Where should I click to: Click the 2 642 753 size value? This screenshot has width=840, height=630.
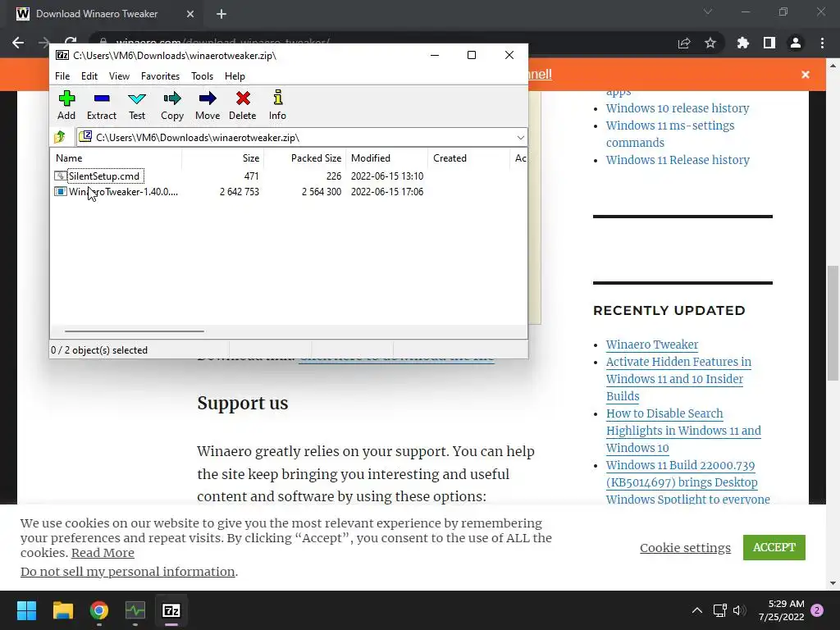(x=239, y=192)
